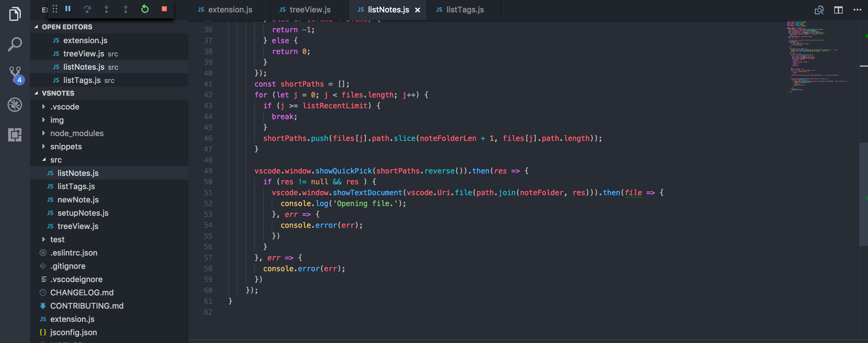
Task: Click the JS icon beside newNote.js
Action: click(x=50, y=200)
